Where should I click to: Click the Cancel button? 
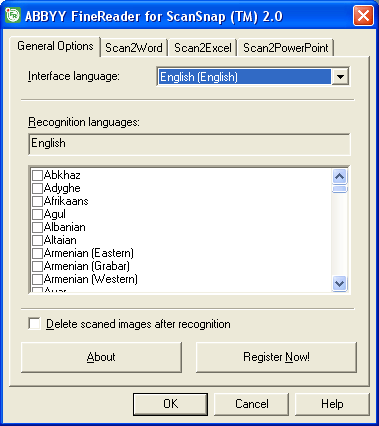point(251,404)
